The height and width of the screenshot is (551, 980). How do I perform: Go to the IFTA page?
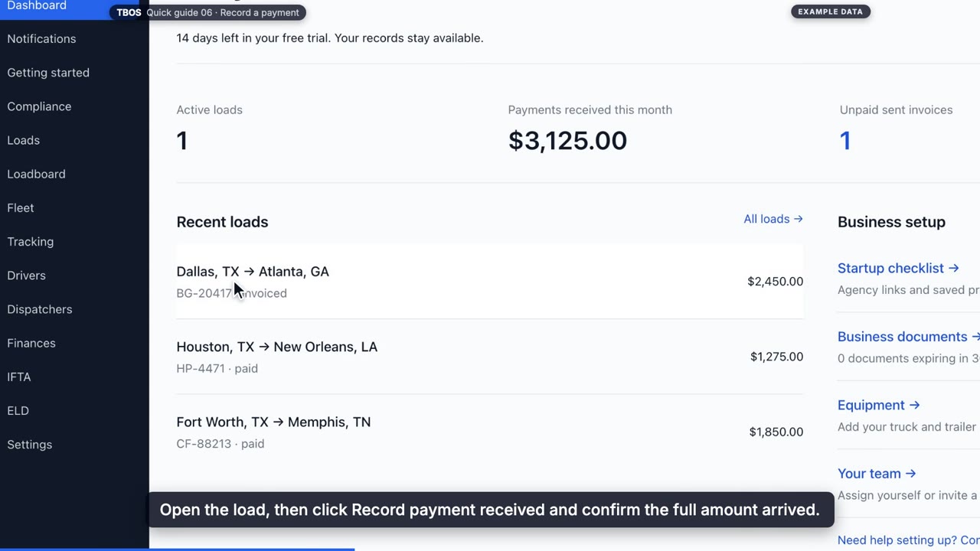pos(19,377)
